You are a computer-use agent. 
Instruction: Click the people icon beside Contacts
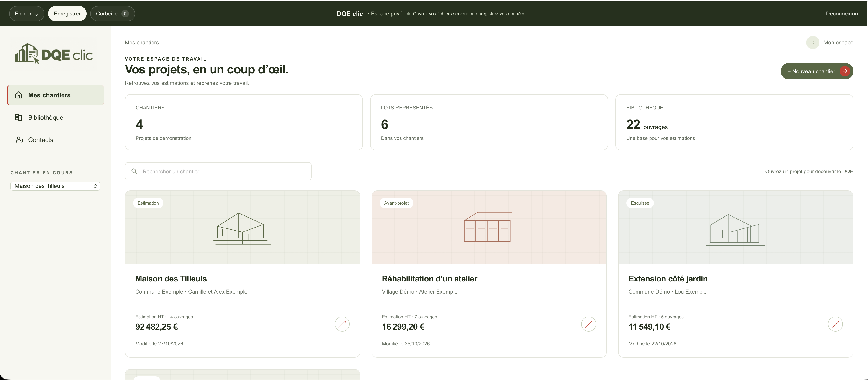pyautogui.click(x=19, y=140)
